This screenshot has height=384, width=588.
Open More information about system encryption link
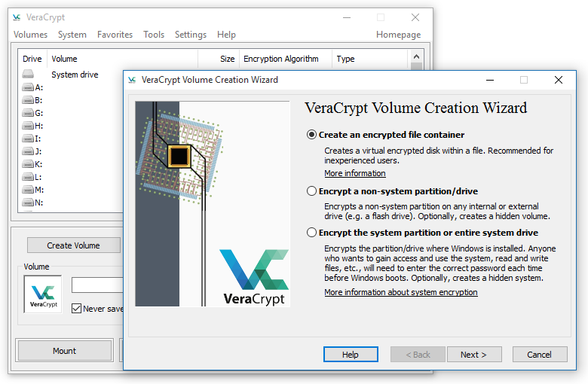coord(400,292)
